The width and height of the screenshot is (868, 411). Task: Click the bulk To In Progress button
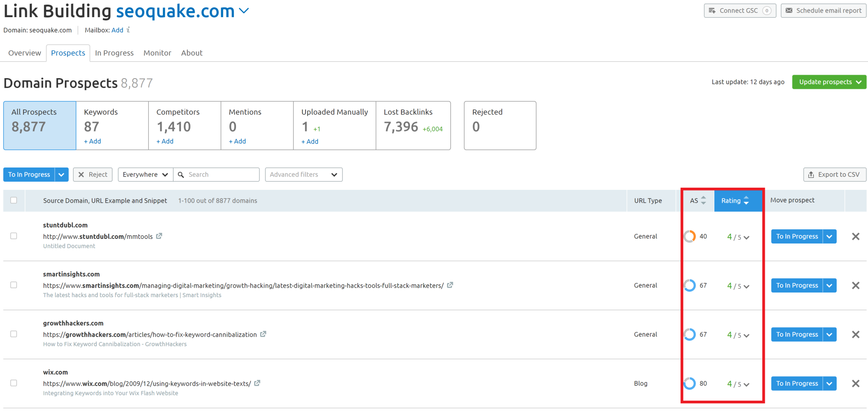pos(29,174)
